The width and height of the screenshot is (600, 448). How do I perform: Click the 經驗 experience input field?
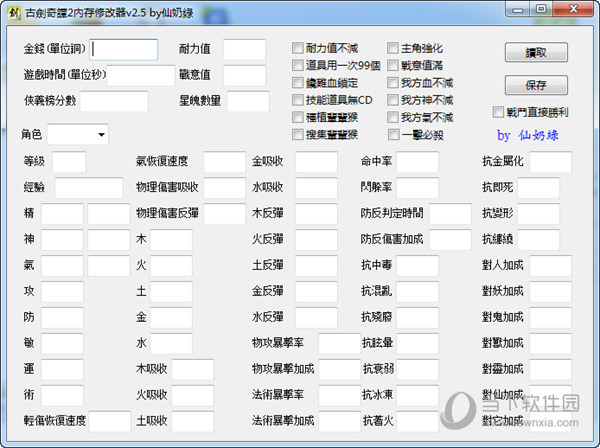pyautogui.click(x=89, y=188)
